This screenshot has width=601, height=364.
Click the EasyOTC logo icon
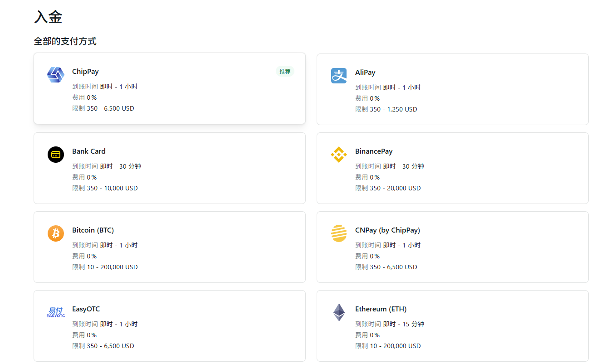tap(56, 312)
